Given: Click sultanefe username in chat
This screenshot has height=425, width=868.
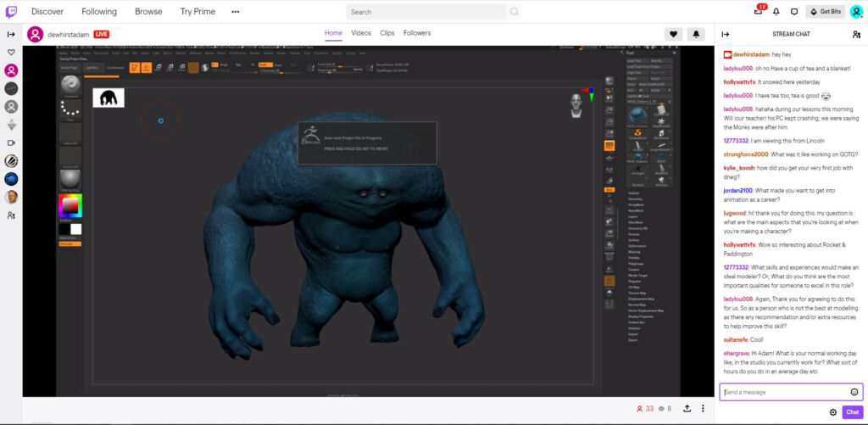Looking at the screenshot, I should tap(736, 339).
